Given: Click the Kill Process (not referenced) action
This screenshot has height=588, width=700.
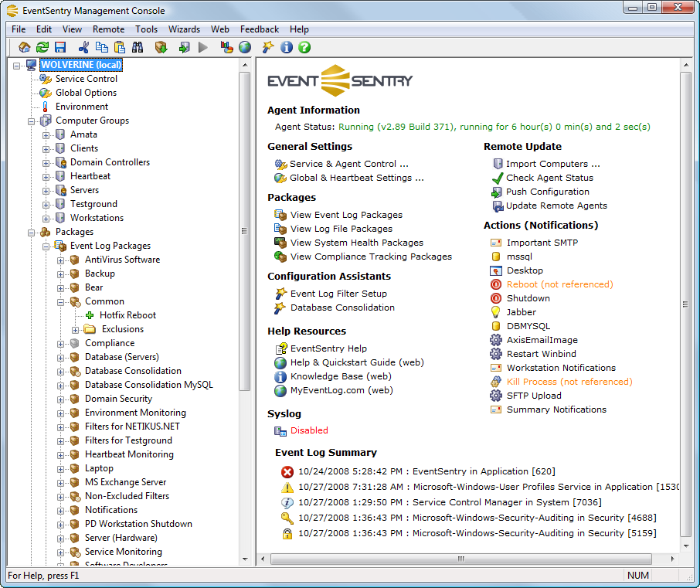Looking at the screenshot, I should 569,382.
